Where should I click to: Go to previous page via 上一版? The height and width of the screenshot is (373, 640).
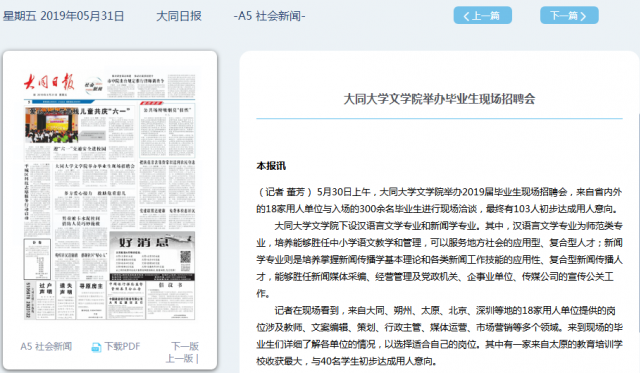tap(180, 358)
